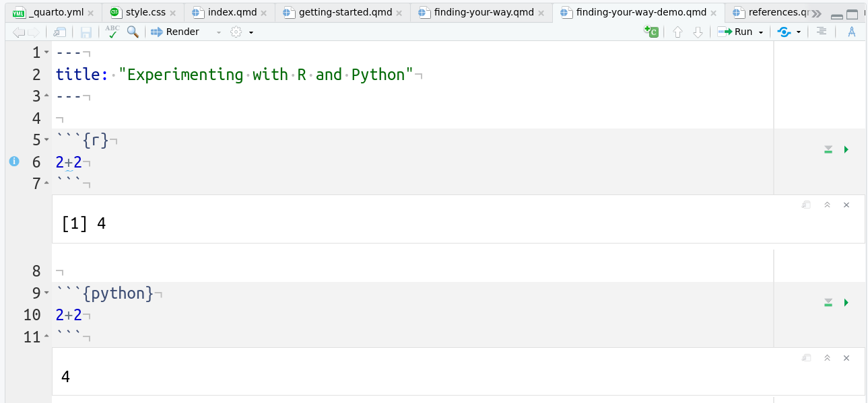Image resolution: width=868 pixels, height=403 pixels.
Task: Insert a new code chunk
Action: click(x=651, y=32)
